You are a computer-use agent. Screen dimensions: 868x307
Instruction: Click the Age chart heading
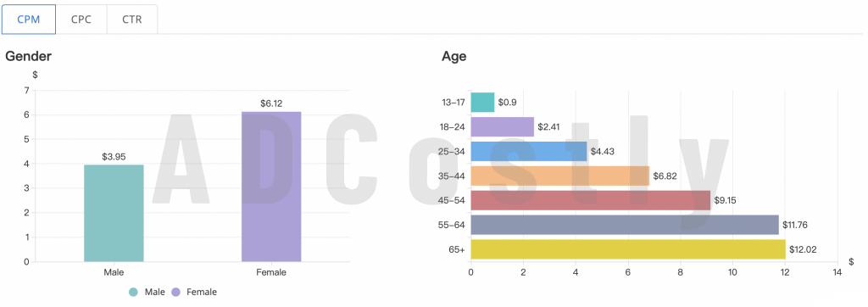pos(454,57)
